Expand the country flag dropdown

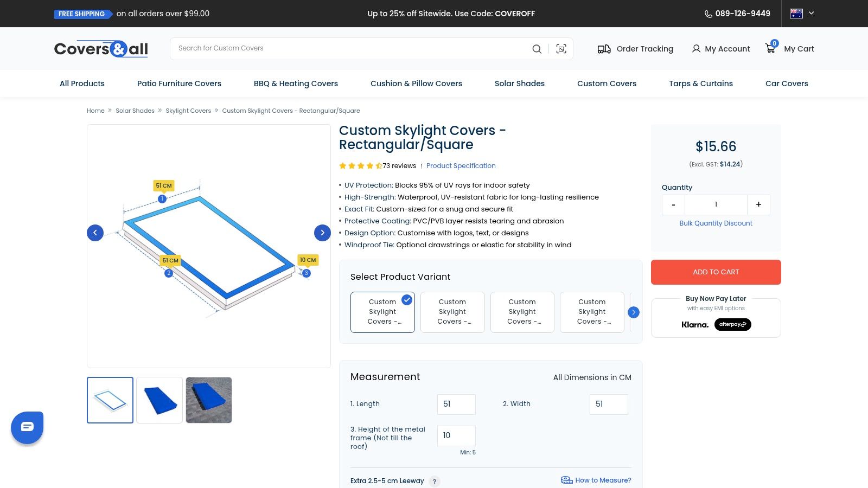[x=802, y=14]
